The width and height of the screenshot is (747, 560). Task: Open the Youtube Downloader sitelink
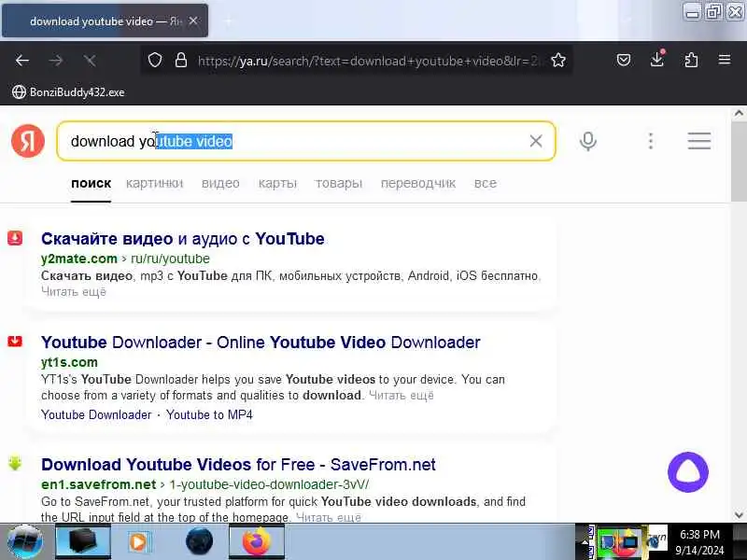pos(96,414)
